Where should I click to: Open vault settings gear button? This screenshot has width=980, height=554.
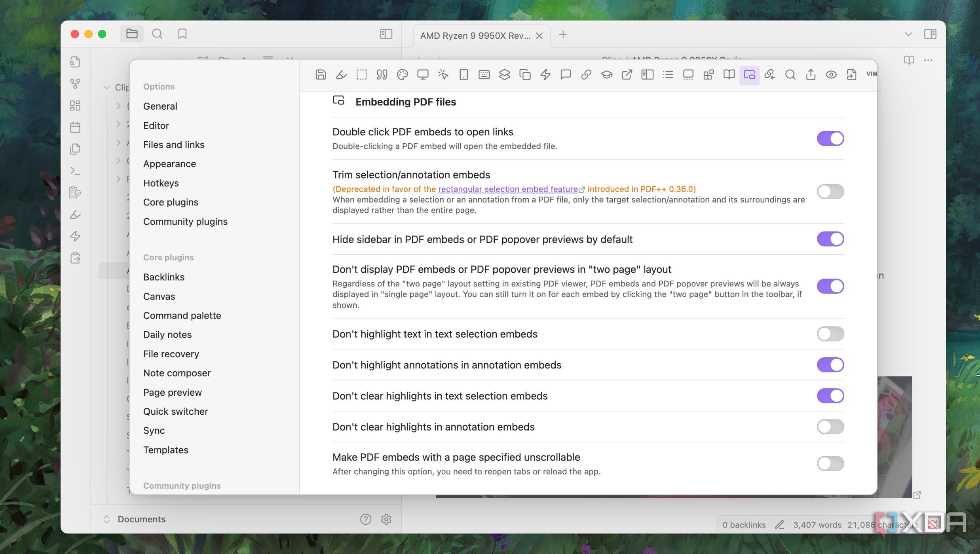click(x=386, y=519)
